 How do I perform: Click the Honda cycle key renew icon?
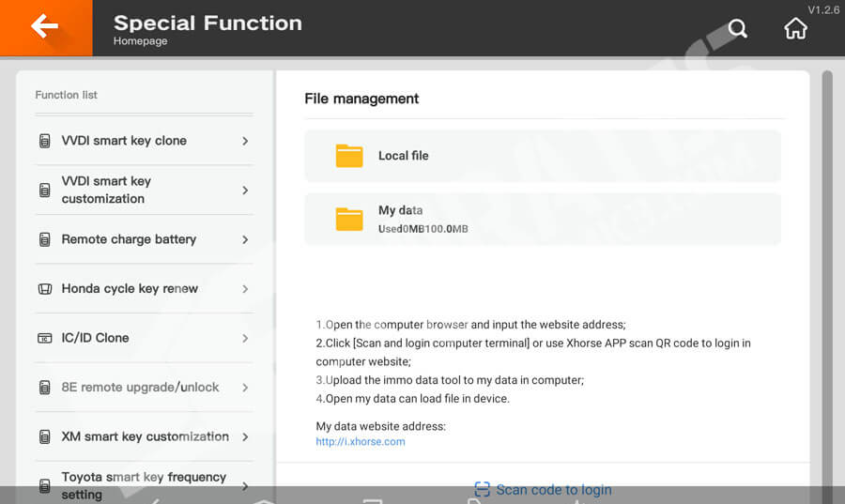coord(44,289)
